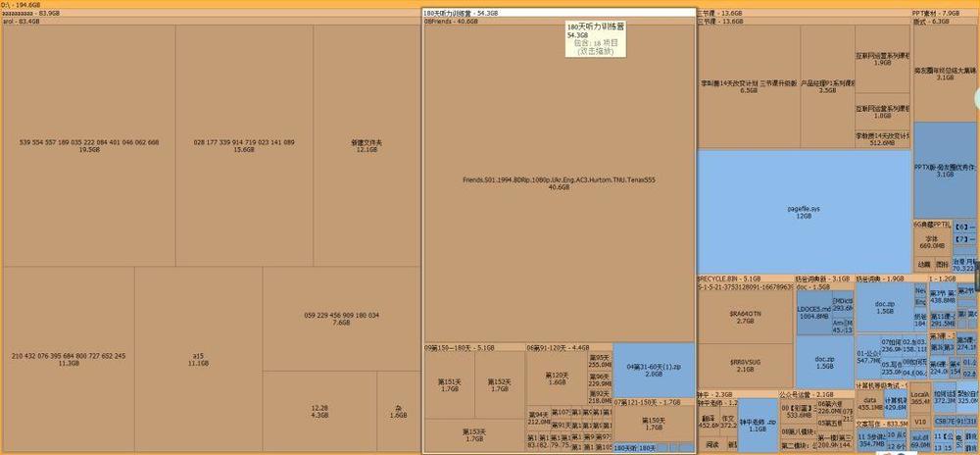
Task: Select the 第95天 255.0MB block
Action: 600,361
